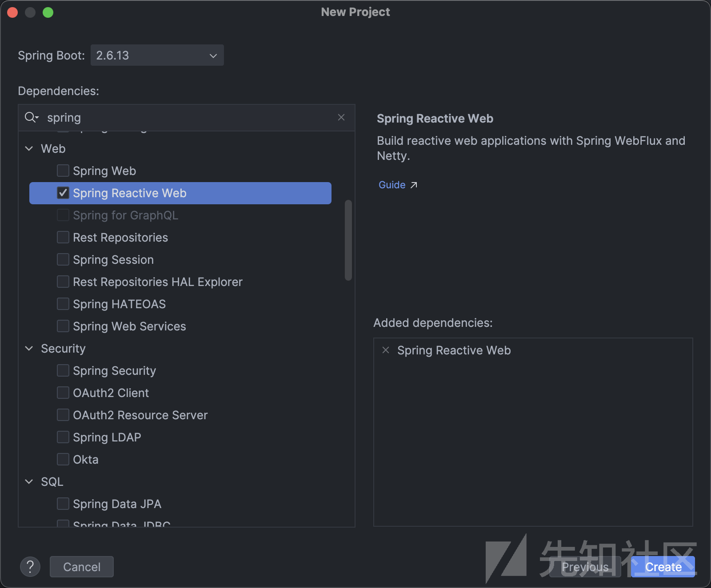
Task: Open the help question mark button
Action: click(30, 567)
